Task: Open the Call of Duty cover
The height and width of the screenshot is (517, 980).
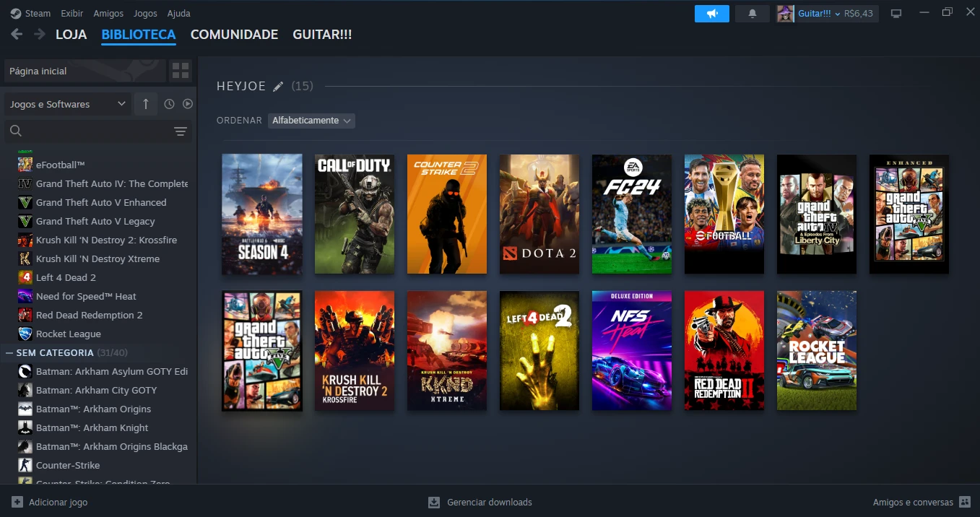Action: coord(355,214)
